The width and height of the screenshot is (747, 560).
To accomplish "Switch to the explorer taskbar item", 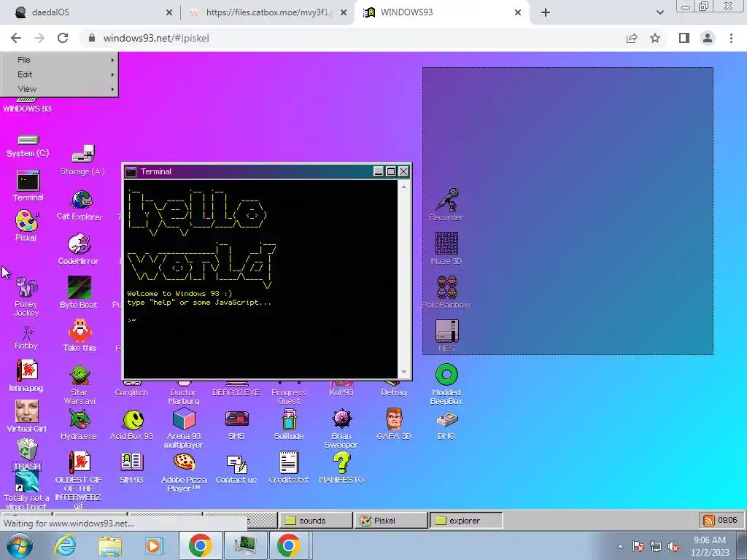I will click(x=466, y=521).
